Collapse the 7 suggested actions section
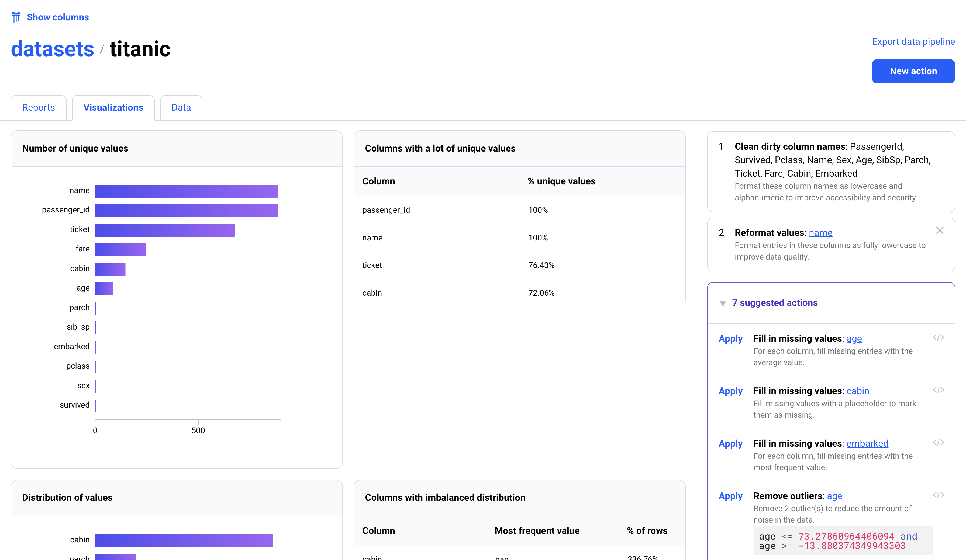966x560 pixels. point(723,303)
